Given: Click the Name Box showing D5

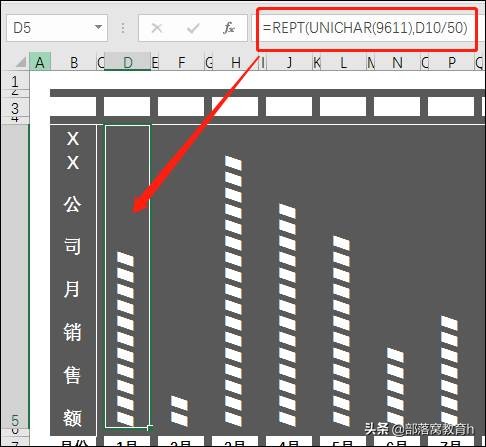Looking at the screenshot, I should coord(57,28).
